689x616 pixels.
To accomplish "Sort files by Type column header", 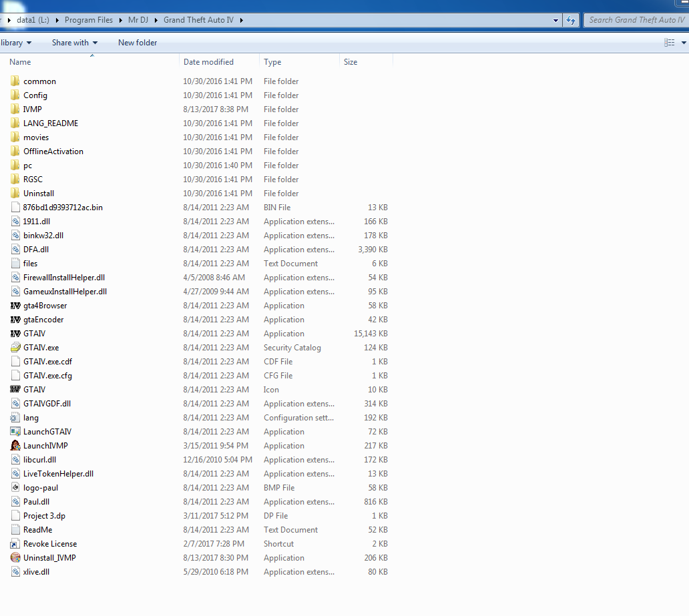I will 272,62.
